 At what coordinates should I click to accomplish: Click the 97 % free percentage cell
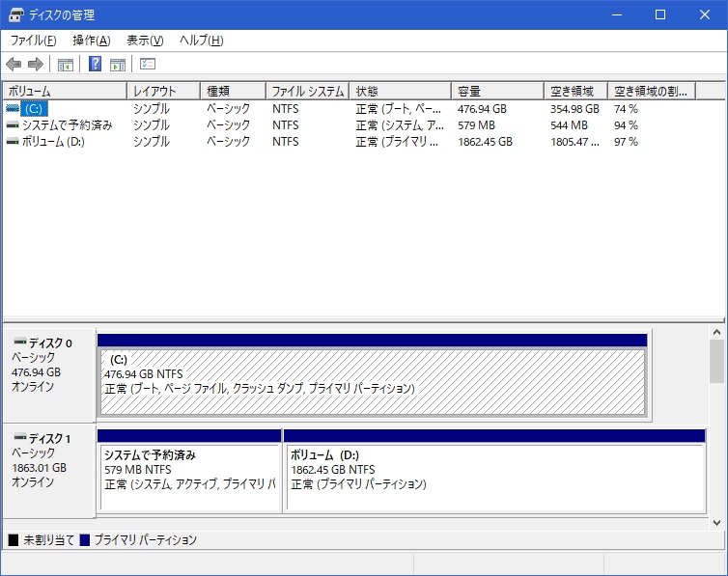[x=626, y=142]
